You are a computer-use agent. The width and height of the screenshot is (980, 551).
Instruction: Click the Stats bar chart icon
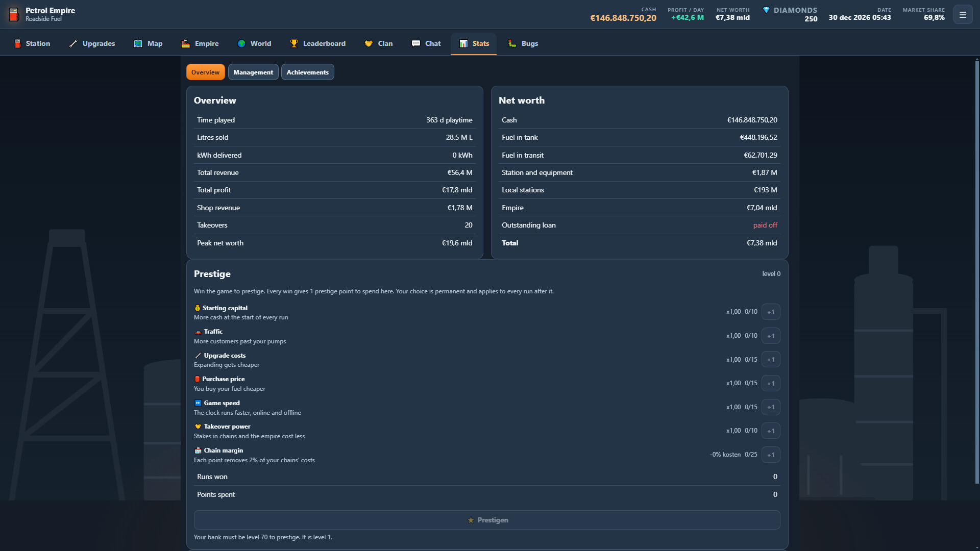[463, 43]
